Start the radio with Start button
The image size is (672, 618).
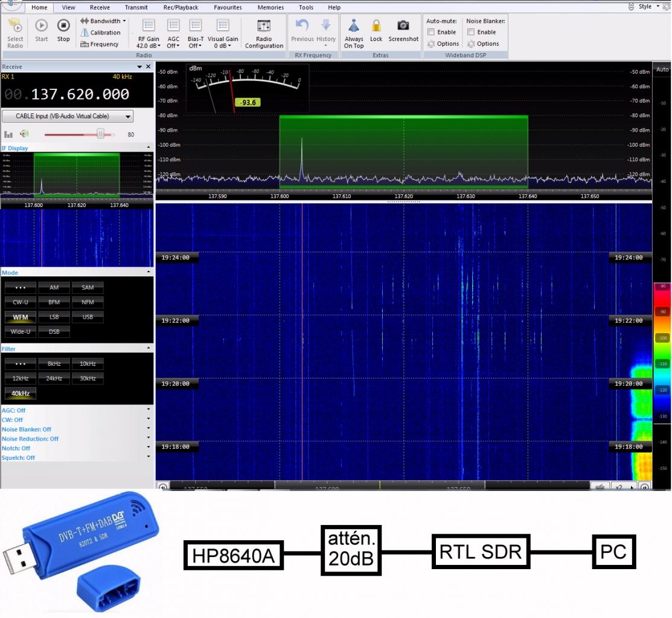tap(41, 30)
